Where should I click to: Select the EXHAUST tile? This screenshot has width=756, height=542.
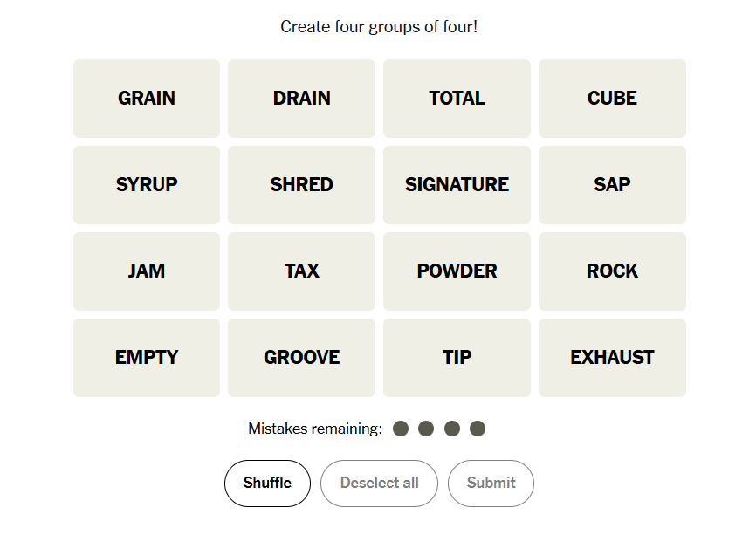(612, 357)
